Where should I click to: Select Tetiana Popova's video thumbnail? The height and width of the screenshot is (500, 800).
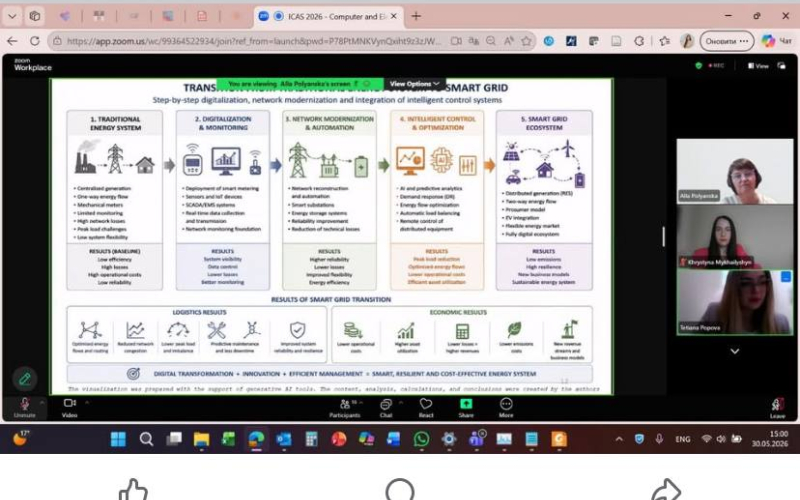coord(735,302)
